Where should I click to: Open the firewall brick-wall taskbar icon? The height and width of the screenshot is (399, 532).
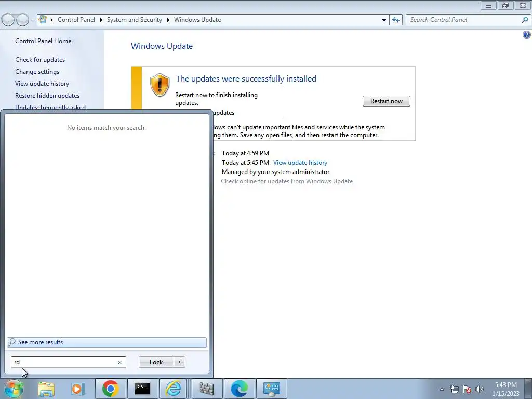tap(206, 389)
